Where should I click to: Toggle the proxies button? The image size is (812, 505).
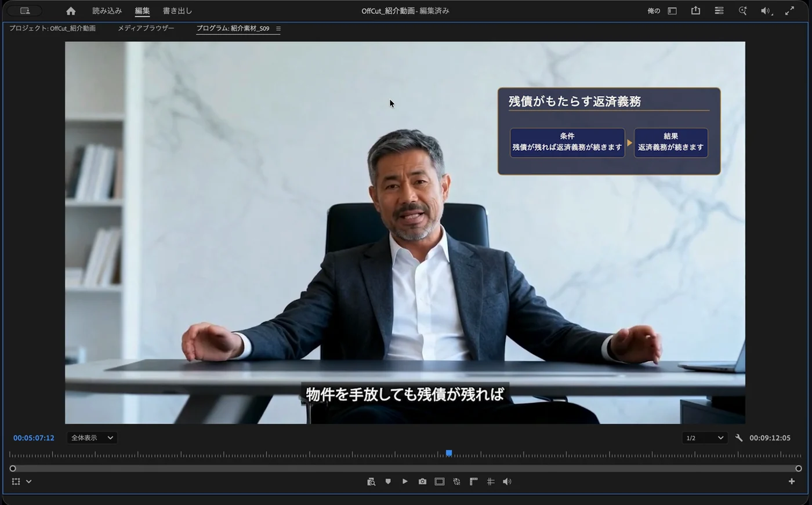coord(456,482)
